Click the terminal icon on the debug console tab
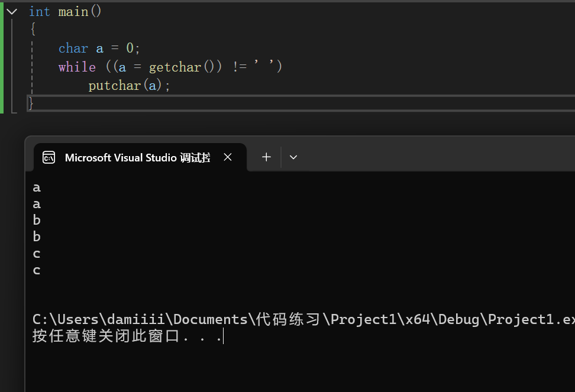Image resolution: width=575 pixels, height=392 pixels. (49, 157)
